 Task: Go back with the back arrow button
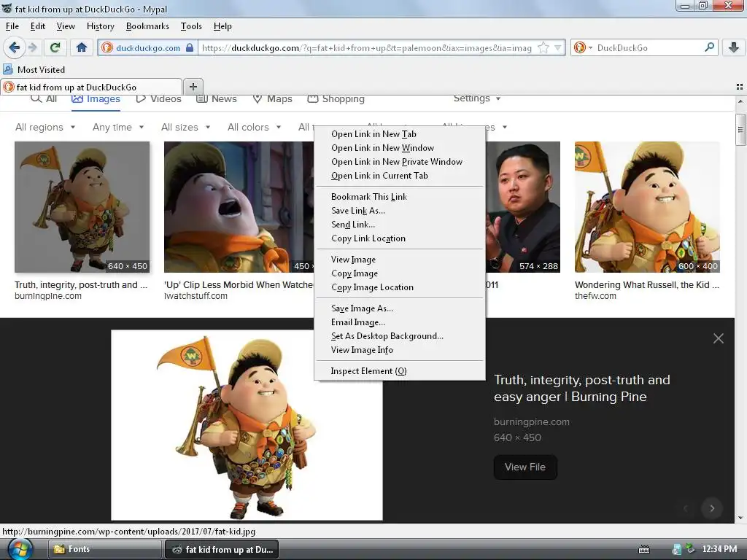(x=15, y=47)
